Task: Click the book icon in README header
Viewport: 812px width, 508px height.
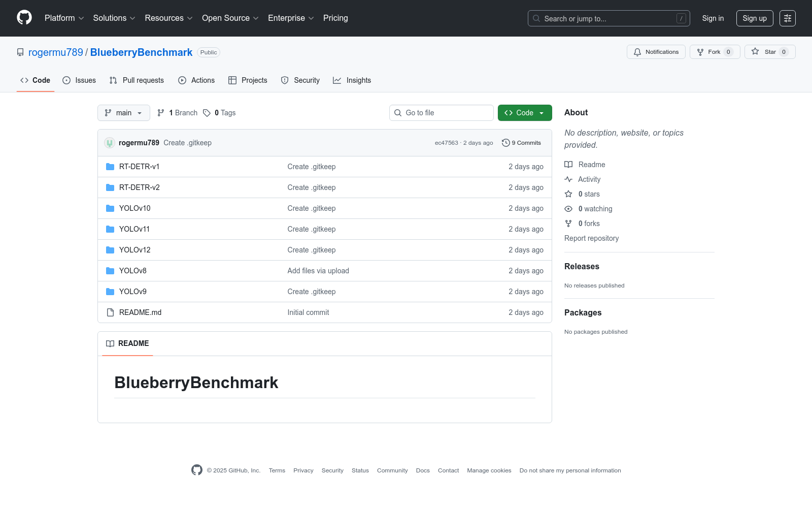Action: [110, 343]
